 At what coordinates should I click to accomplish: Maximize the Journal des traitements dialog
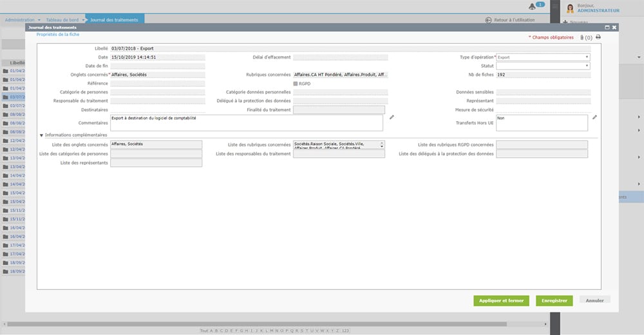click(607, 27)
